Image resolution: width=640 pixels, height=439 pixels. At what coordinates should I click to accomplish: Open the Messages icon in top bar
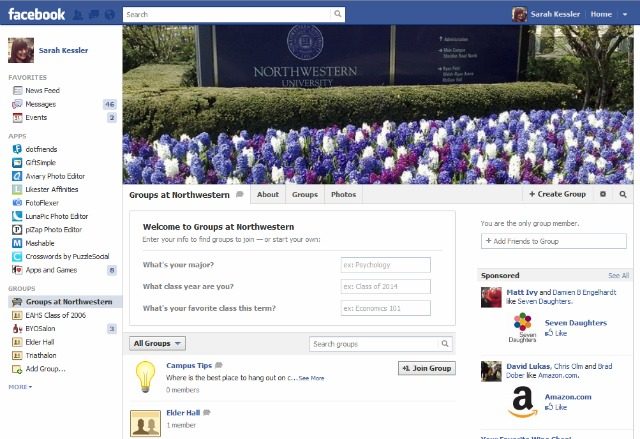click(93, 15)
